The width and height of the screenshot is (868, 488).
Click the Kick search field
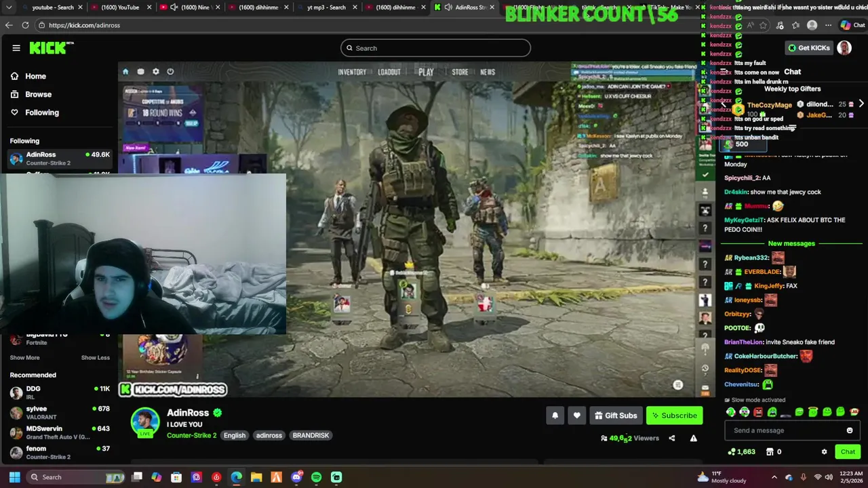[435, 48]
